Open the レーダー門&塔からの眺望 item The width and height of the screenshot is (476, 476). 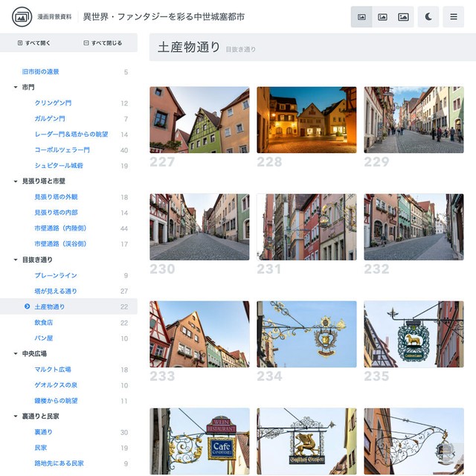click(x=71, y=135)
